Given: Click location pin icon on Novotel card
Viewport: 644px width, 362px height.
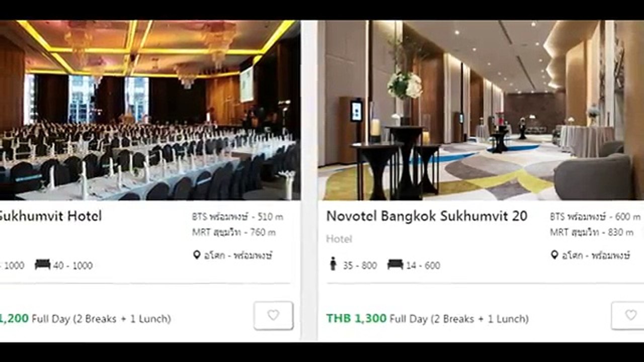Looking at the screenshot, I should [x=554, y=255].
